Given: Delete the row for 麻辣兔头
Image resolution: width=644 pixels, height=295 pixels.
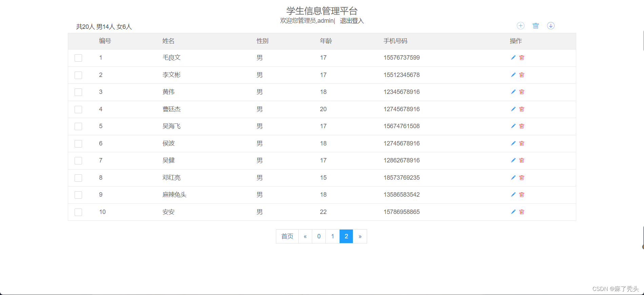Looking at the screenshot, I should [x=522, y=195].
